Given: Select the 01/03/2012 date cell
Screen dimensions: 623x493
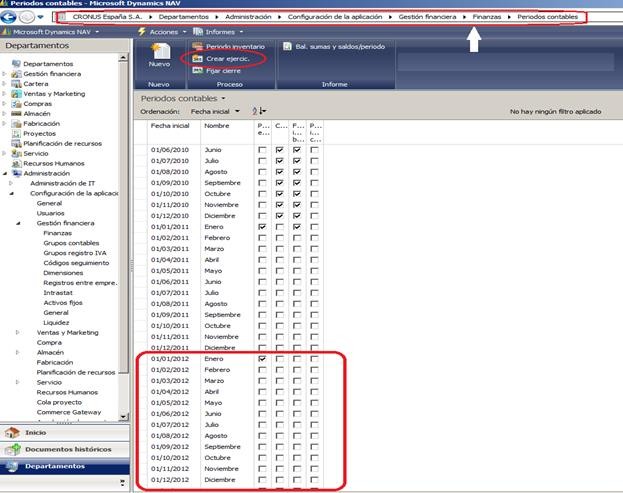Looking at the screenshot, I should click(x=170, y=381).
